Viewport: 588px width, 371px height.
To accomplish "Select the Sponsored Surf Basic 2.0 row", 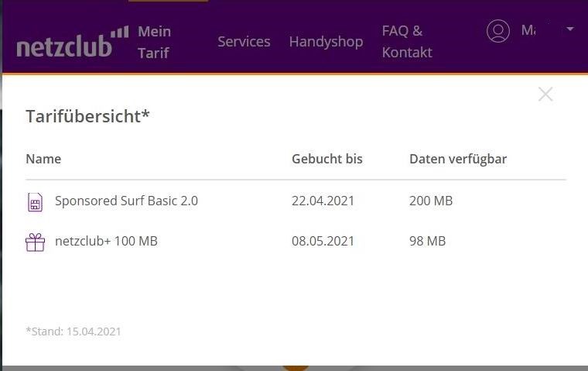I will [x=296, y=201].
